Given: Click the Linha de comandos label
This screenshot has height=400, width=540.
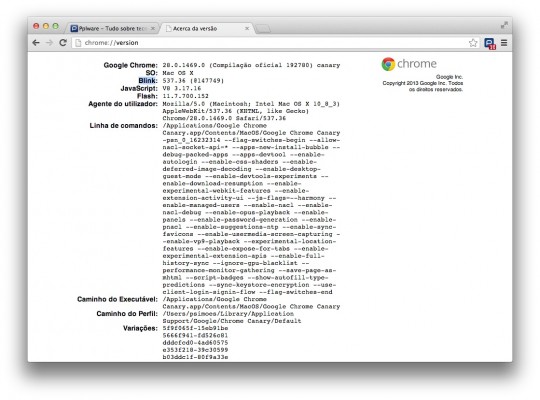Looking at the screenshot, I should tap(124, 125).
